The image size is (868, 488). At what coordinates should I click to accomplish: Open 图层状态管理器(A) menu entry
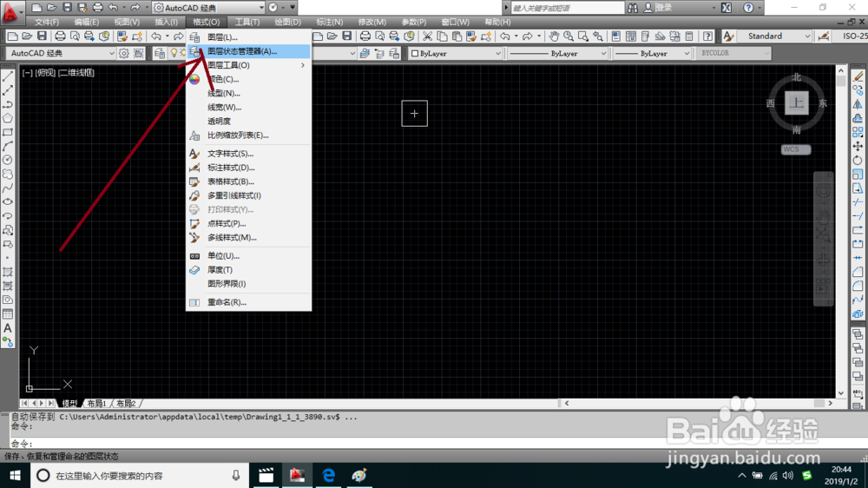pos(248,51)
